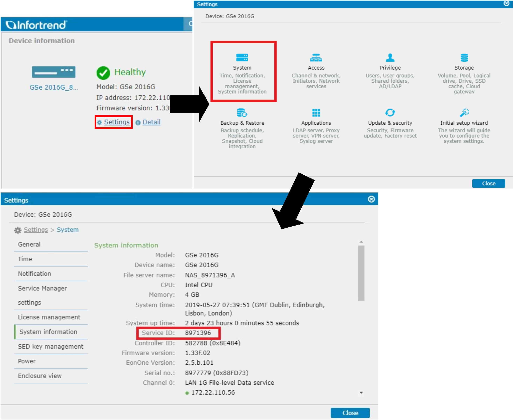Click the Settings link under Healthy status
The height and width of the screenshot is (420, 513).
(117, 122)
